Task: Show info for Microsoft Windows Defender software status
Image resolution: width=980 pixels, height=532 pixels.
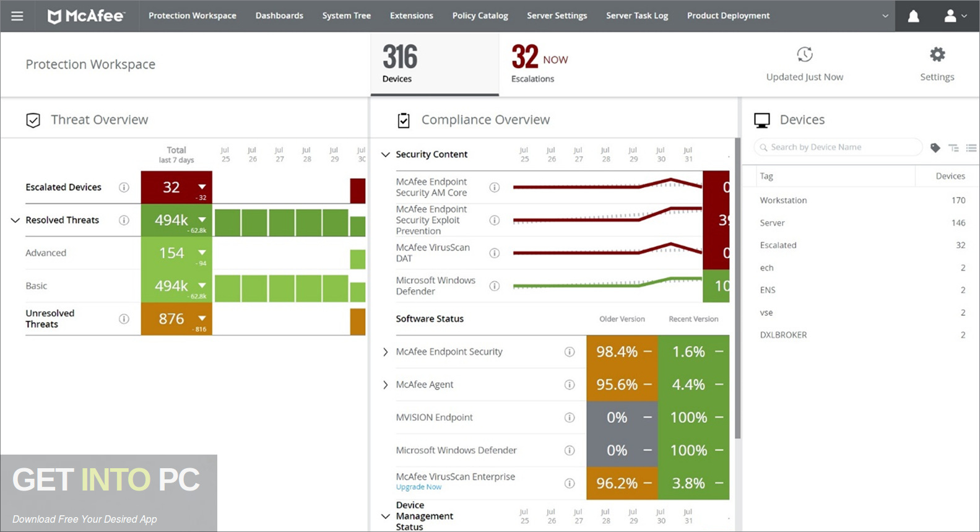Action: [x=570, y=450]
